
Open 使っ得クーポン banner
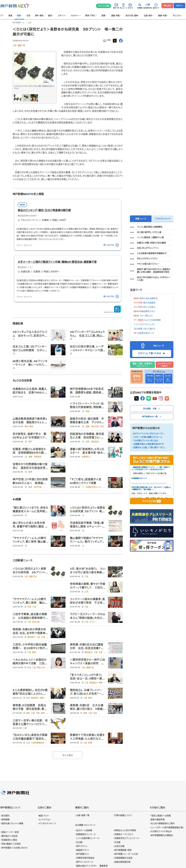(x=152, y=546)
